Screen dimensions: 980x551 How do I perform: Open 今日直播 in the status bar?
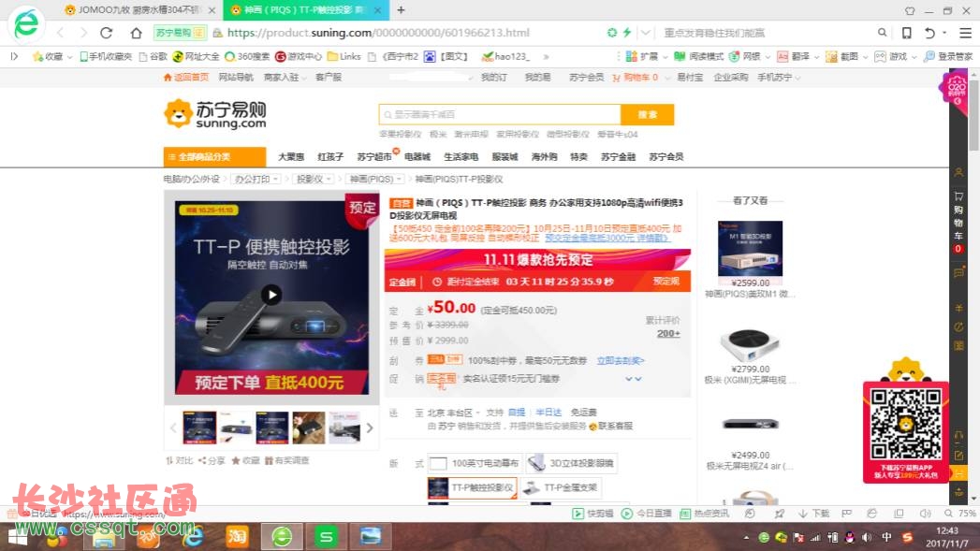(x=646, y=514)
